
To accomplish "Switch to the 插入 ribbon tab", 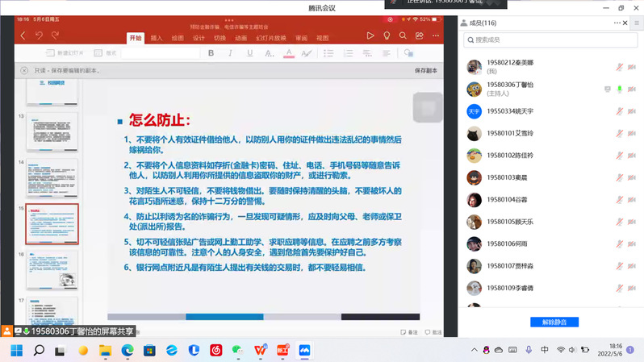I will 157,38.
